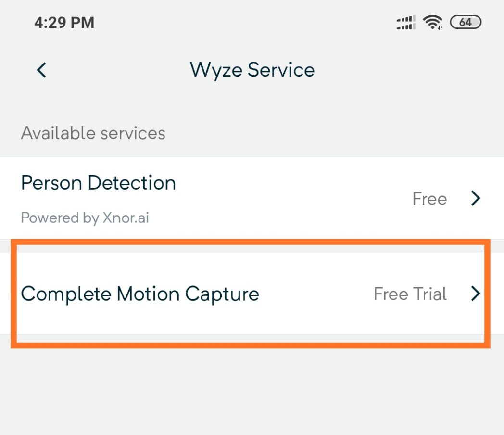Tap the Powered by Xnor.ai subtitle
Image resolution: width=504 pixels, height=435 pixels.
click(x=85, y=218)
